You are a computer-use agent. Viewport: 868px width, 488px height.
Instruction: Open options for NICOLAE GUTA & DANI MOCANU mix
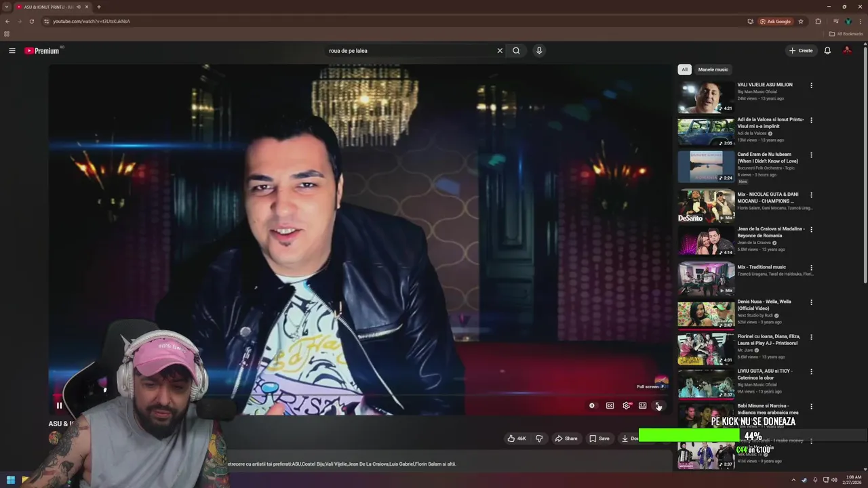point(811,195)
